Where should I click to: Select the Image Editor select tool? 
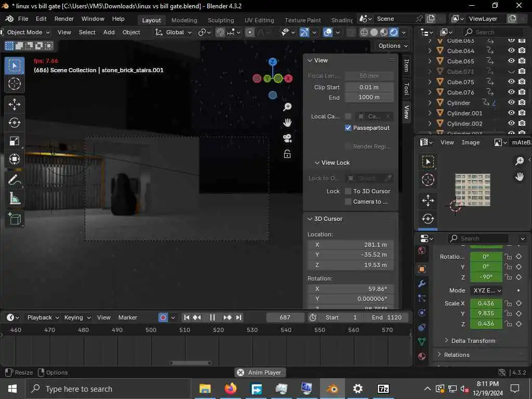pyautogui.click(x=428, y=162)
